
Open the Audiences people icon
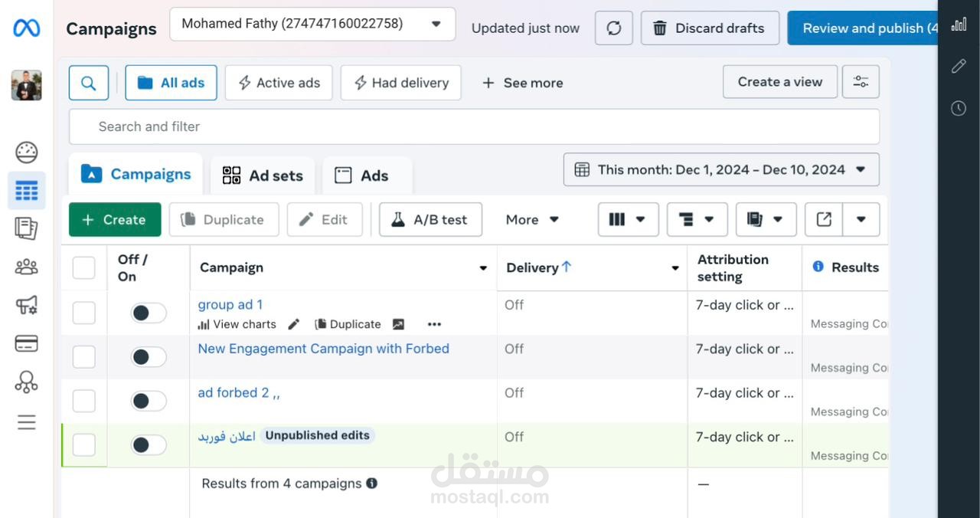tap(27, 267)
